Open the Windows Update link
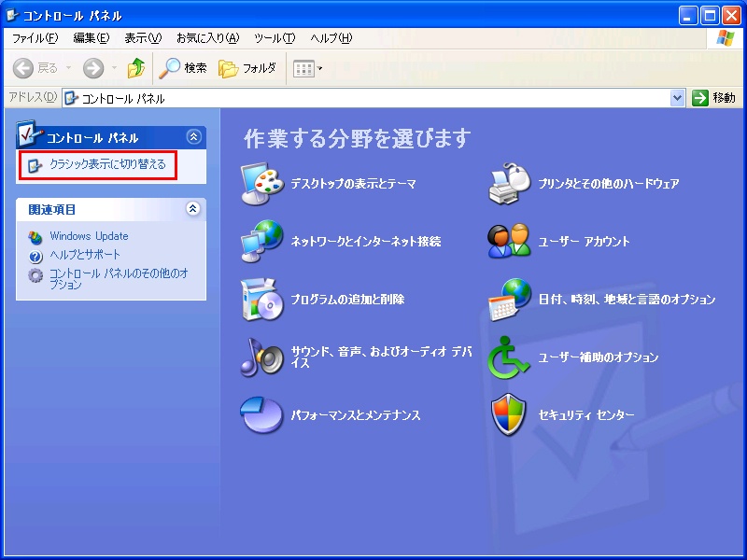 pos(89,236)
